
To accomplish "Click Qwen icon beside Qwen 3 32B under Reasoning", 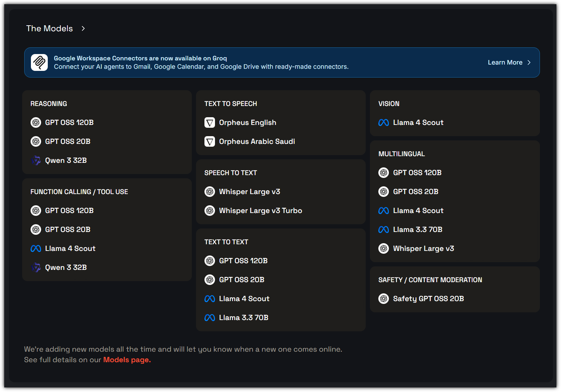I will [36, 160].
